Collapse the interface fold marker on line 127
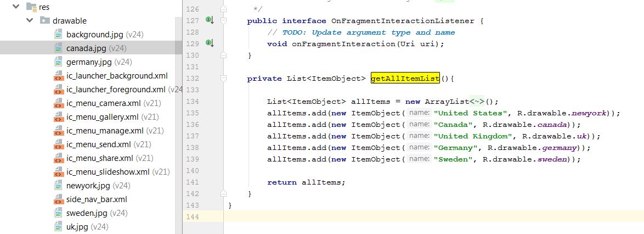The height and width of the screenshot is (234, 644). click(x=223, y=20)
